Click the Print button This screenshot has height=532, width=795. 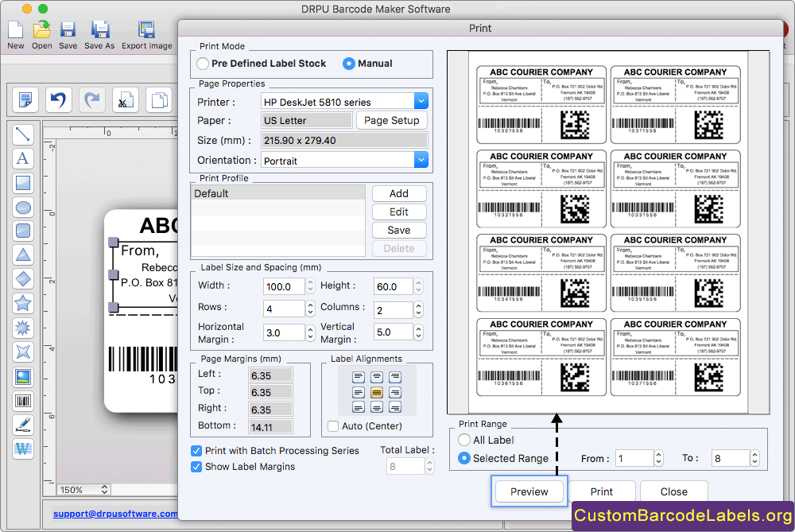(x=602, y=491)
